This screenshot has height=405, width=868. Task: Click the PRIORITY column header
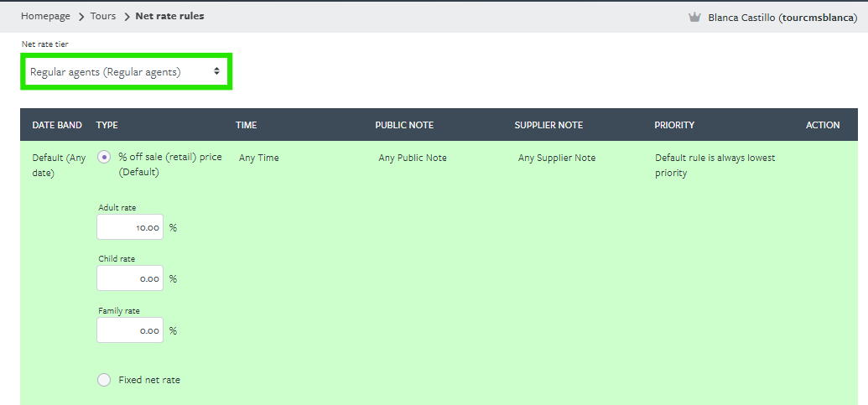tap(674, 125)
